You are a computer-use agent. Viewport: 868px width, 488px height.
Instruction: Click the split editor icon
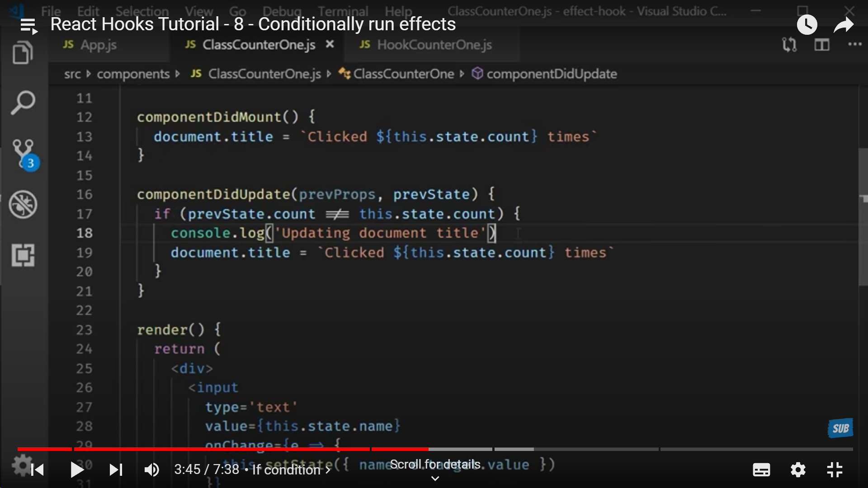(821, 45)
